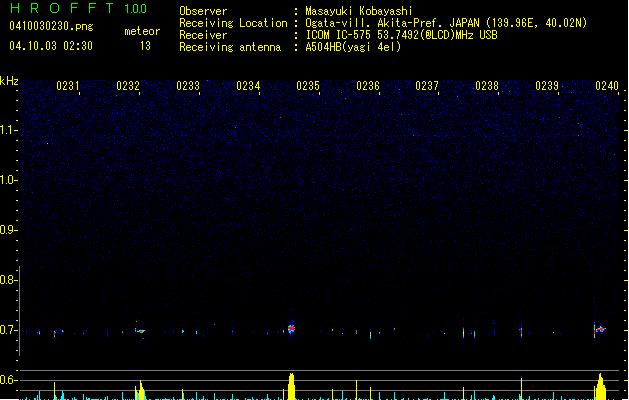Click the 0.9 kHz axis label

(8, 230)
